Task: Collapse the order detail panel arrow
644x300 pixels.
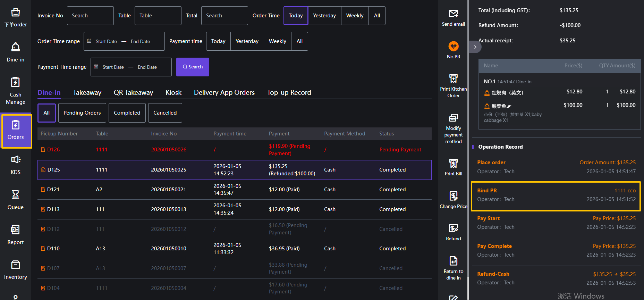Action: pos(475,47)
